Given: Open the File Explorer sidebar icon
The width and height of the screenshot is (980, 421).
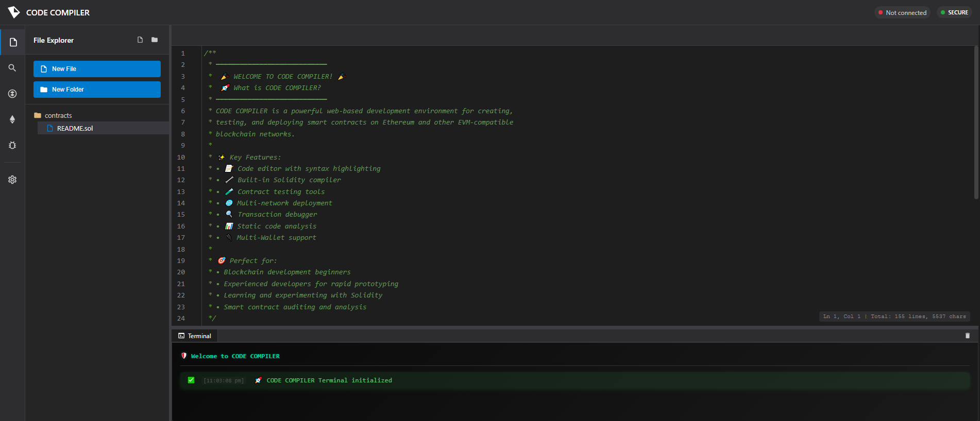Looking at the screenshot, I should 13,42.
